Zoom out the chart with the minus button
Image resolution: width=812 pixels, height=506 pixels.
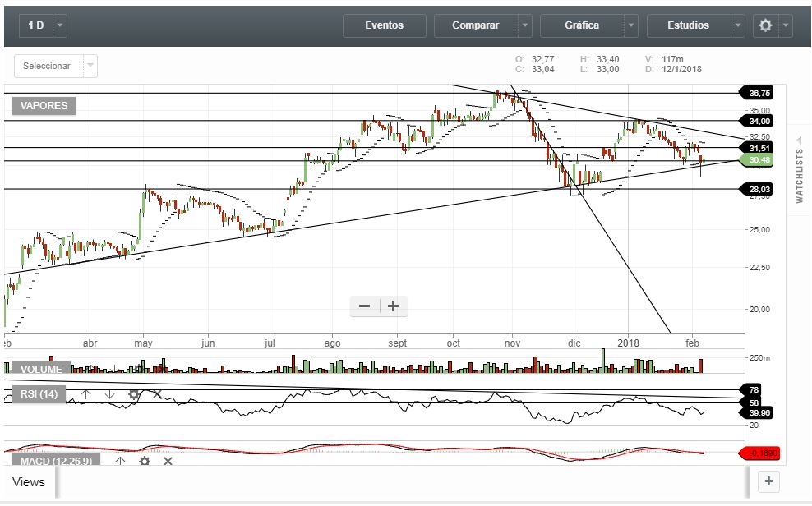click(x=364, y=306)
